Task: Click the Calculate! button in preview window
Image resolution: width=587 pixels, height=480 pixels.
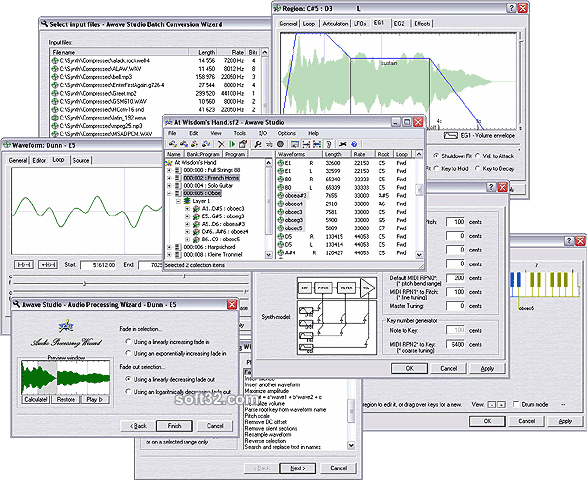Action: tap(36, 400)
